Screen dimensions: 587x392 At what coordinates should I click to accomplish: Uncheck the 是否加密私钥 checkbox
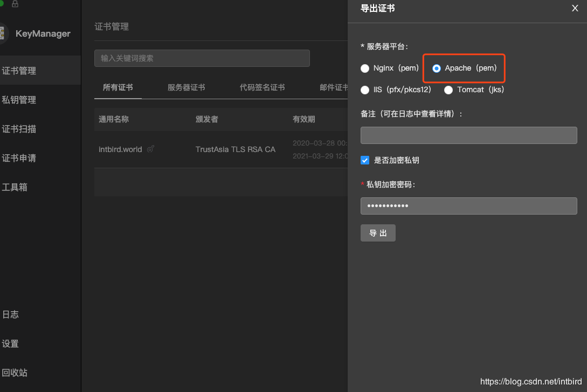pyautogui.click(x=365, y=160)
